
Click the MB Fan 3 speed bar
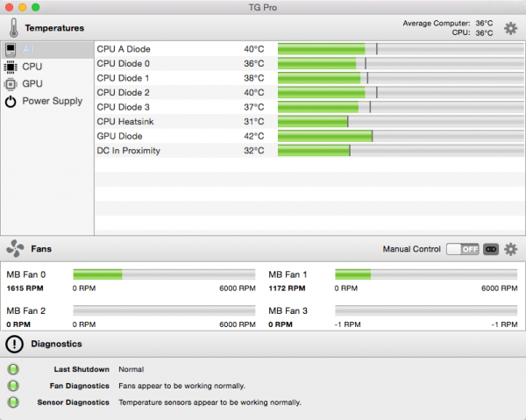pyautogui.click(x=426, y=310)
